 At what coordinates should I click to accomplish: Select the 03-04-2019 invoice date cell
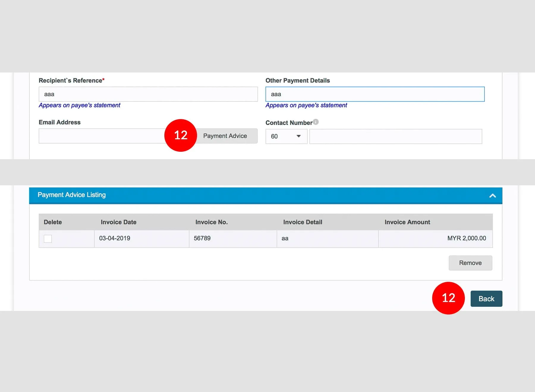tap(115, 238)
